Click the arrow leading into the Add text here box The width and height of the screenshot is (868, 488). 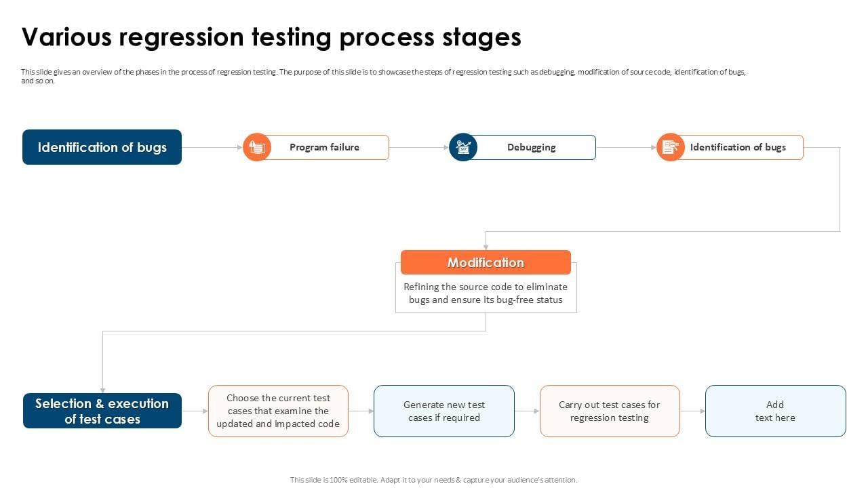point(692,411)
